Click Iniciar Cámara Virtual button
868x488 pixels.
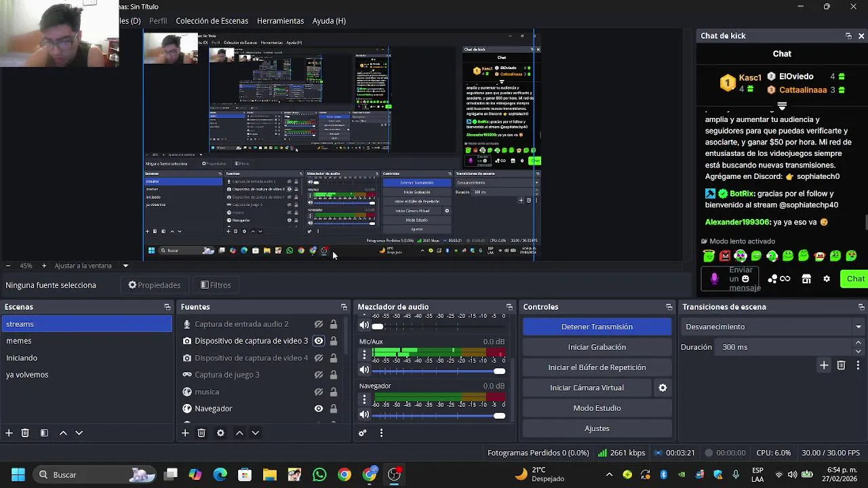coord(587,388)
